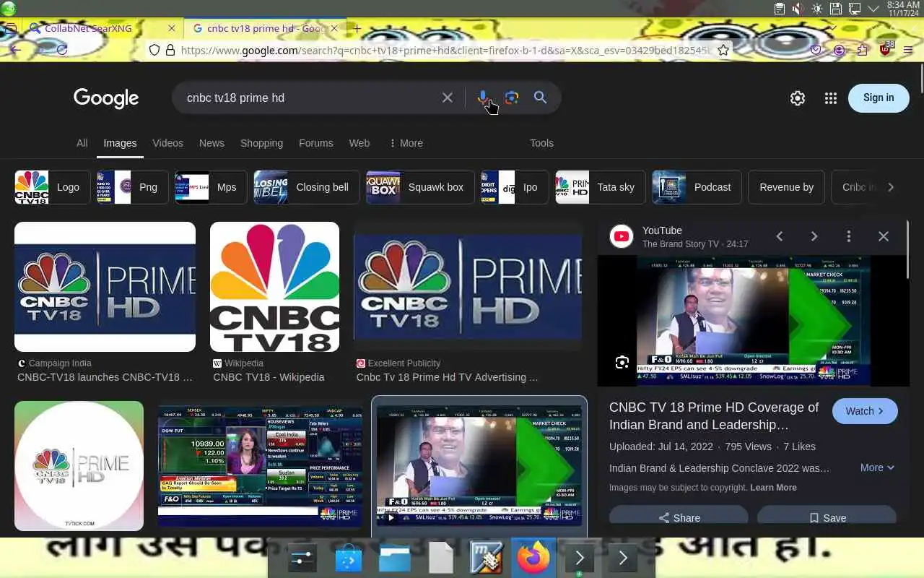Search inside the preview image with Lens
Screen dimensions: 924x578
point(622,363)
